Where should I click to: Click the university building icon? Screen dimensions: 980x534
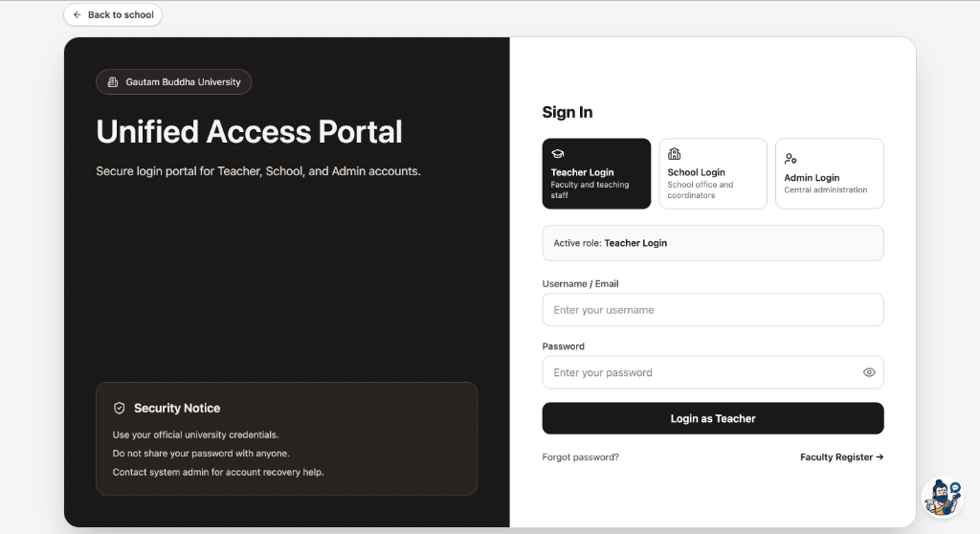pyautogui.click(x=113, y=82)
